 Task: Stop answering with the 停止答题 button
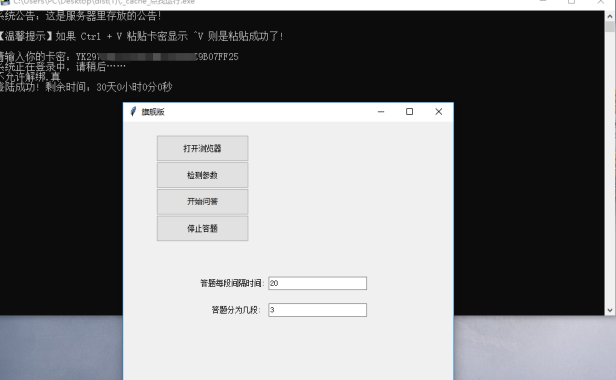pyautogui.click(x=202, y=228)
